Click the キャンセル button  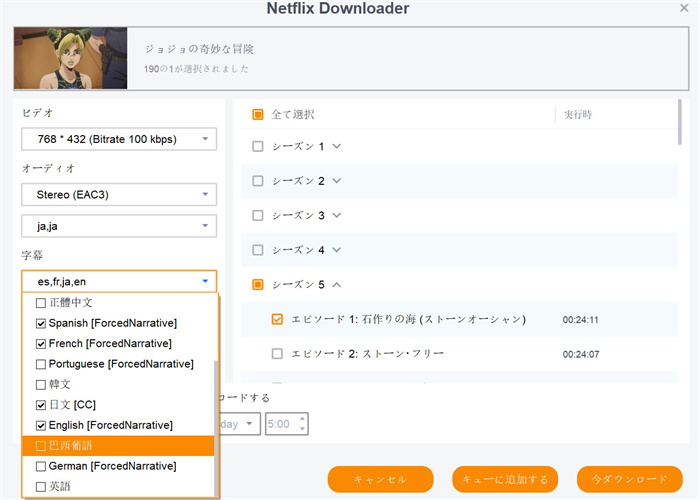[380, 479]
